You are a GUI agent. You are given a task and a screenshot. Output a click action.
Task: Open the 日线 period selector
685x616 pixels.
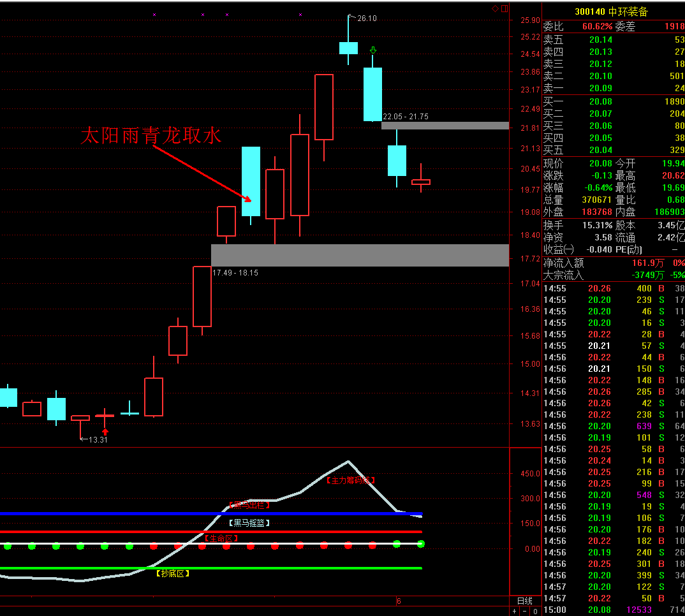click(x=524, y=601)
